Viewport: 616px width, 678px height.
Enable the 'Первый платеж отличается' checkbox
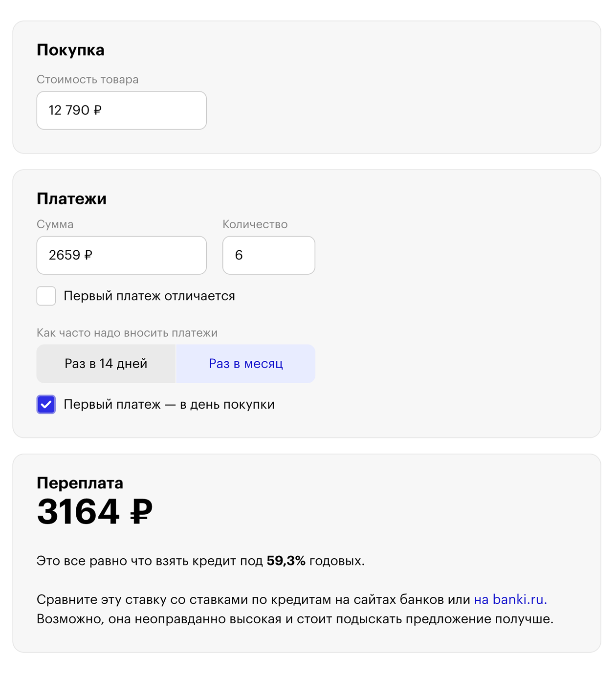click(46, 296)
